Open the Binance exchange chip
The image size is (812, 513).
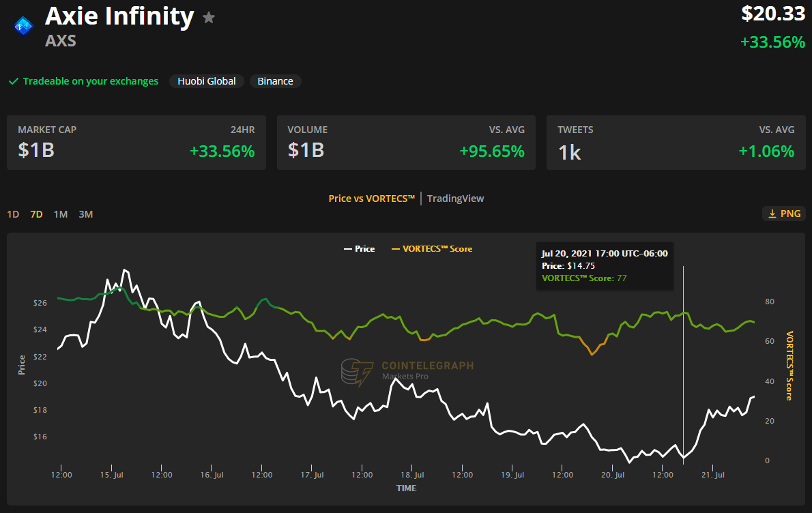[275, 81]
